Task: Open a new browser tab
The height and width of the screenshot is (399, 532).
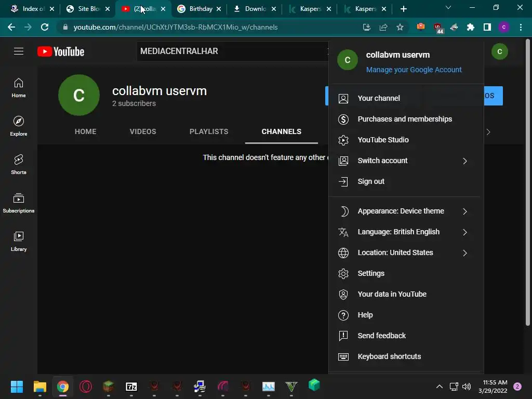Action: click(403, 9)
